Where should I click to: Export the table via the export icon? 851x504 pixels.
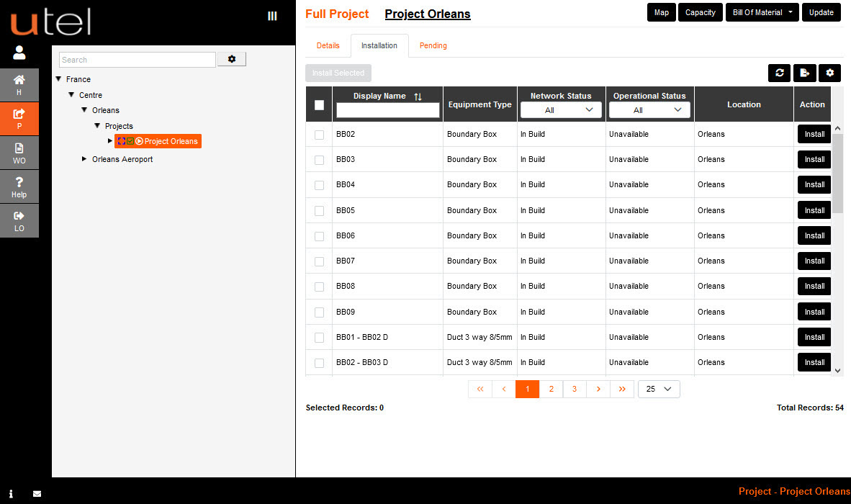tap(804, 73)
